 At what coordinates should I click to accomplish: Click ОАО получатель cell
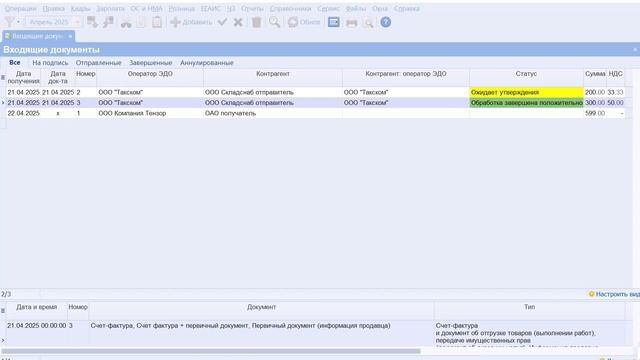(273, 113)
